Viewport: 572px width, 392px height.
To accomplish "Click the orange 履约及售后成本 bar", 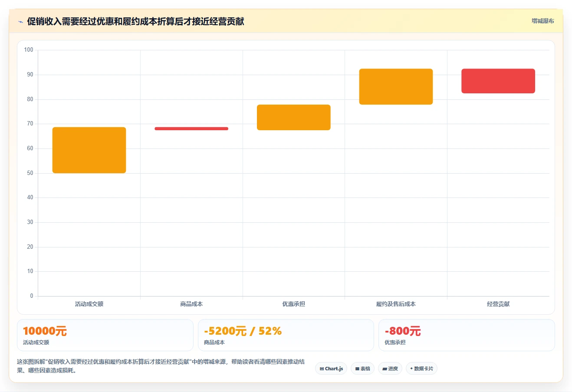I will (396, 86).
